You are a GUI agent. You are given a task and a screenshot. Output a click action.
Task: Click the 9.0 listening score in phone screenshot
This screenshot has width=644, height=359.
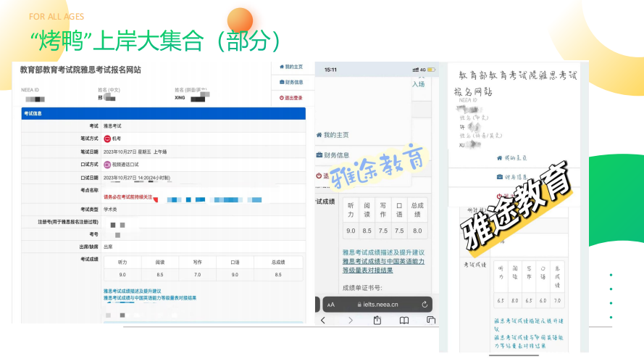[351, 231]
